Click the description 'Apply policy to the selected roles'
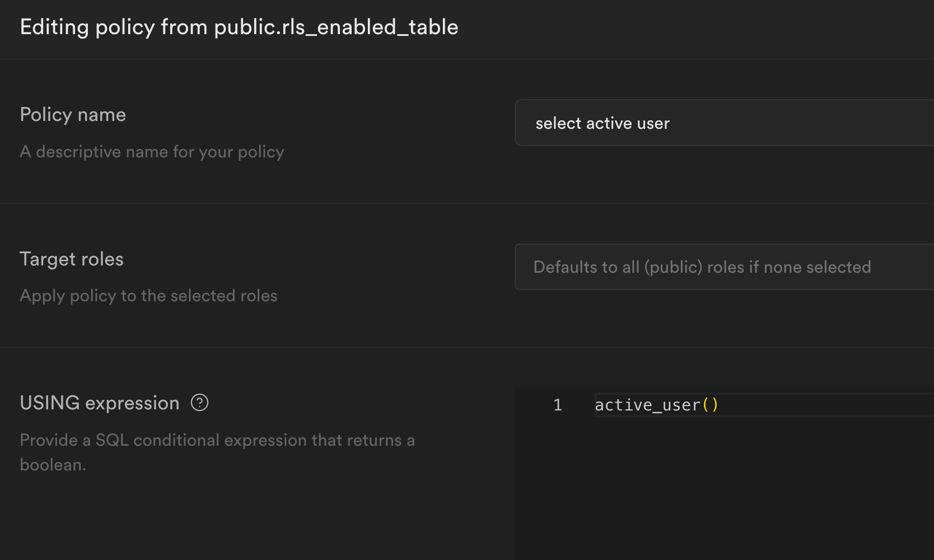934x560 pixels. pyautogui.click(x=148, y=295)
